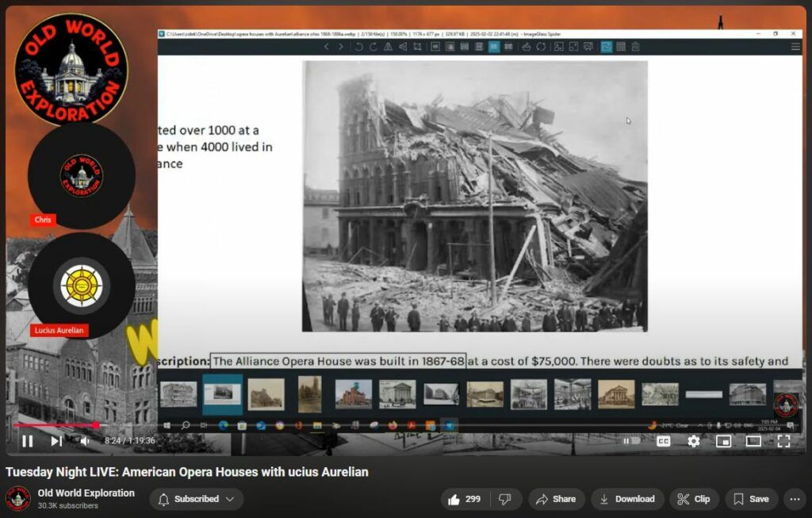
Task: Dislike this video
Action: click(504, 499)
